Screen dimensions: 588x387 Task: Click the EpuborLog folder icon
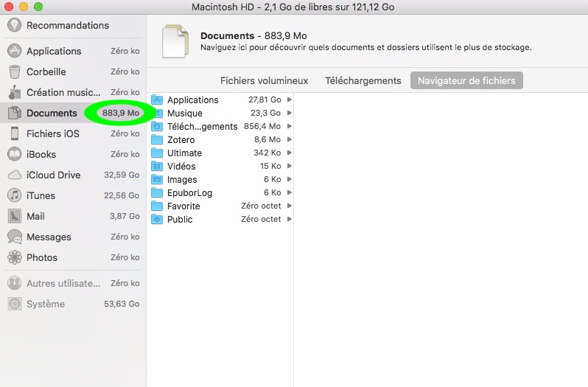157,192
